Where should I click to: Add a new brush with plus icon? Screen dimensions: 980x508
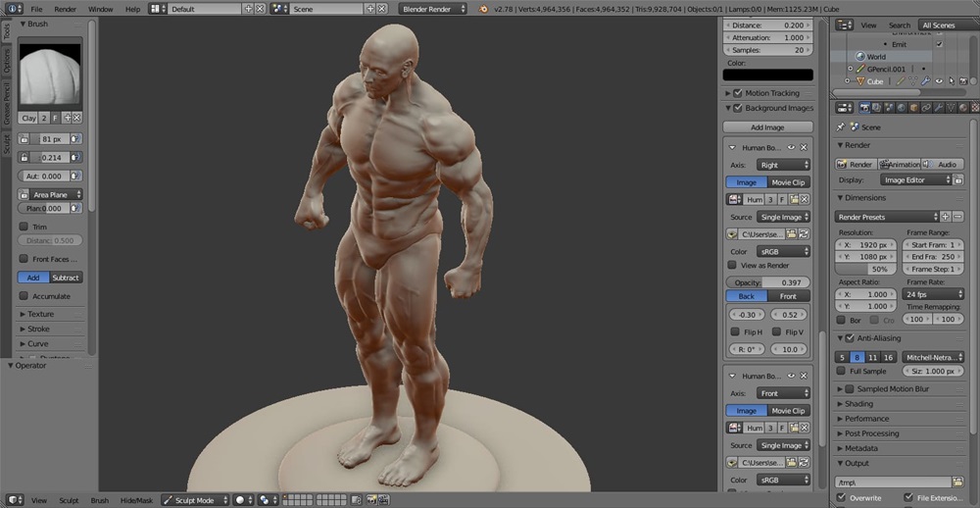[x=67, y=118]
